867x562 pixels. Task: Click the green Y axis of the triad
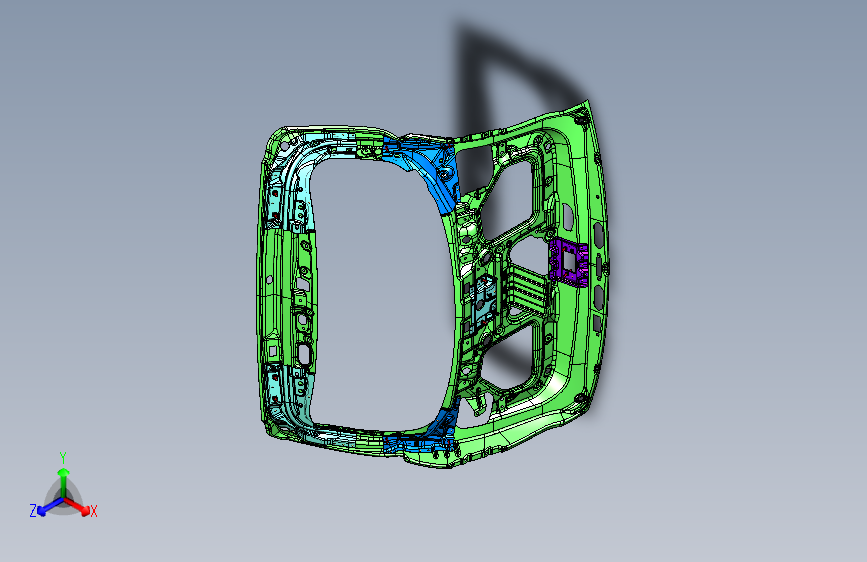(64, 482)
